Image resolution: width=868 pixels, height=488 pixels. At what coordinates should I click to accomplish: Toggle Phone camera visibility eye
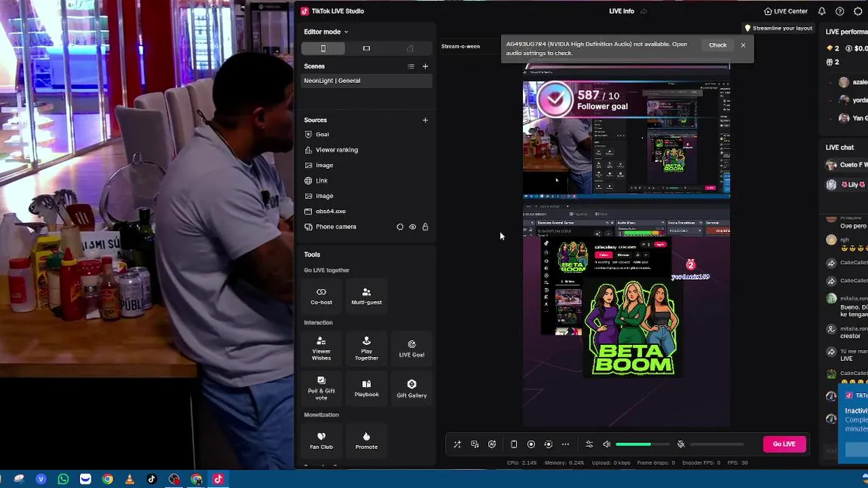tap(412, 227)
